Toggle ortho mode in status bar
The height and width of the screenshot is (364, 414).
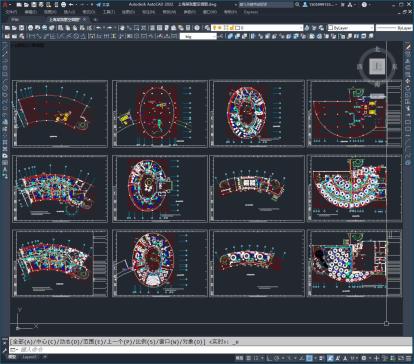(269, 358)
